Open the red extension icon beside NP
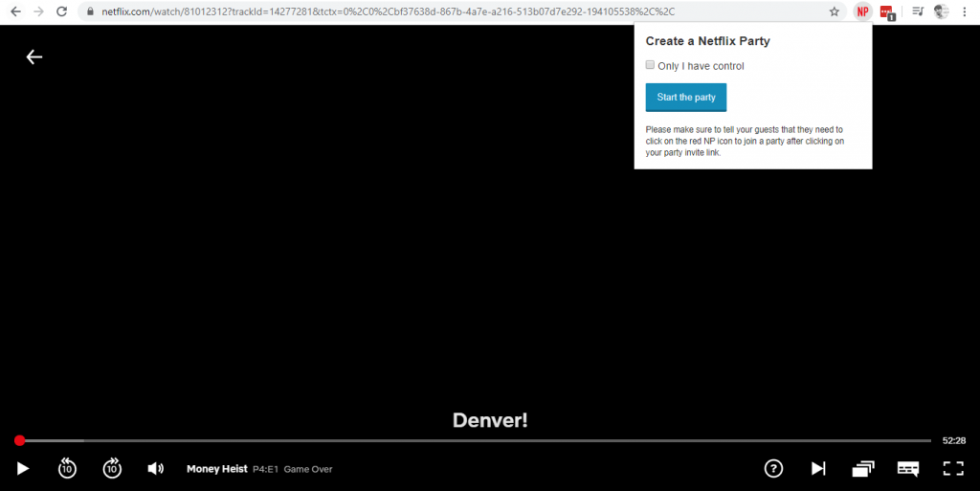The image size is (980, 491). [x=887, y=11]
